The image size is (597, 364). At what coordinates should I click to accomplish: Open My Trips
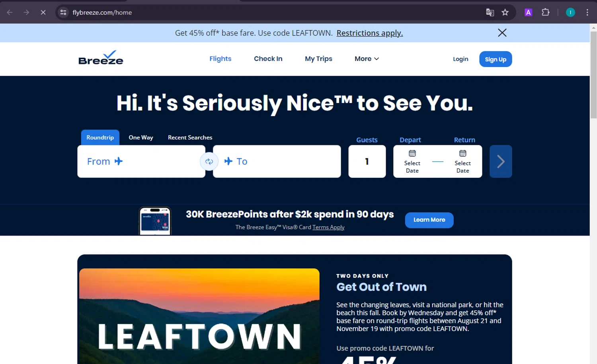[318, 59]
